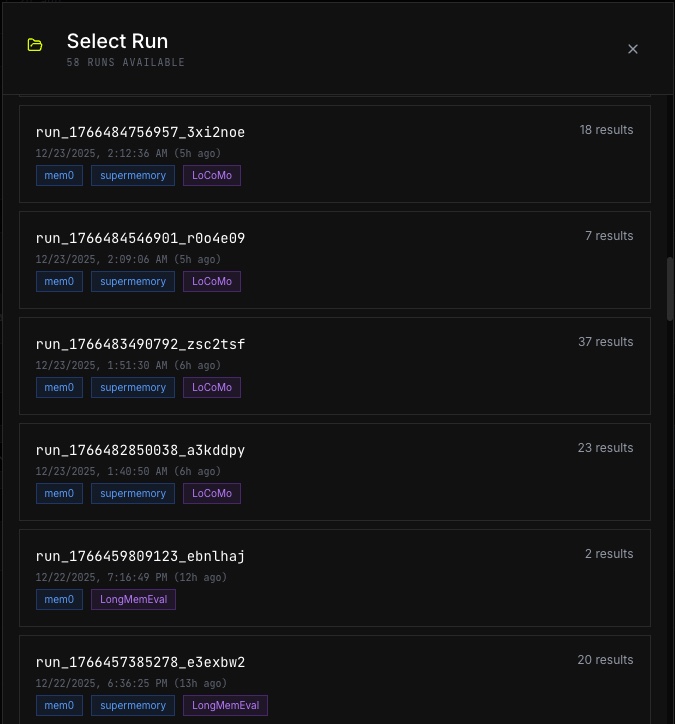Click mem0 tag on the 20 results run
The image size is (675, 724).
[59, 706]
